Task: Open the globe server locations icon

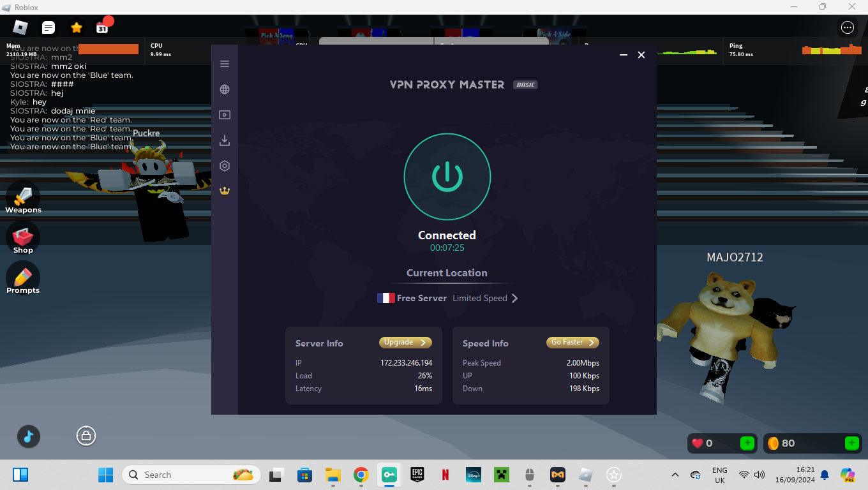Action: coord(225,89)
